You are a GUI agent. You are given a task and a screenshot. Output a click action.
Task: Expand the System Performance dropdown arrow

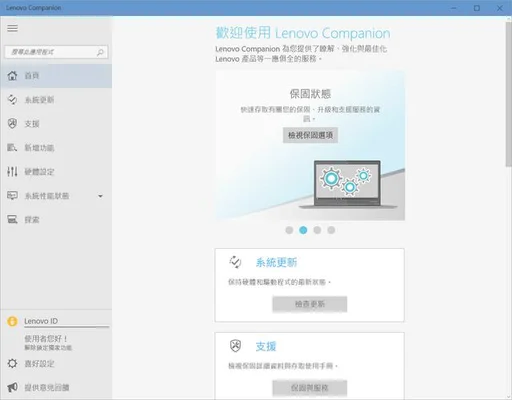100,196
